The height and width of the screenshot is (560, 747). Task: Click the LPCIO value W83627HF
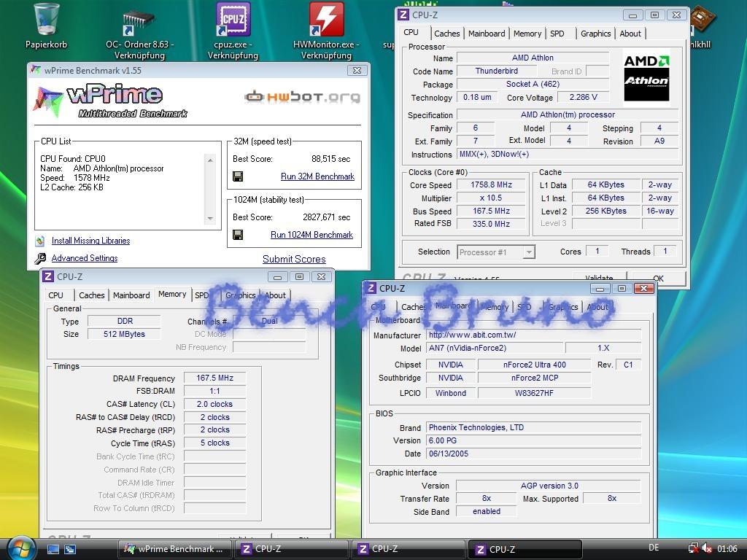(x=535, y=393)
